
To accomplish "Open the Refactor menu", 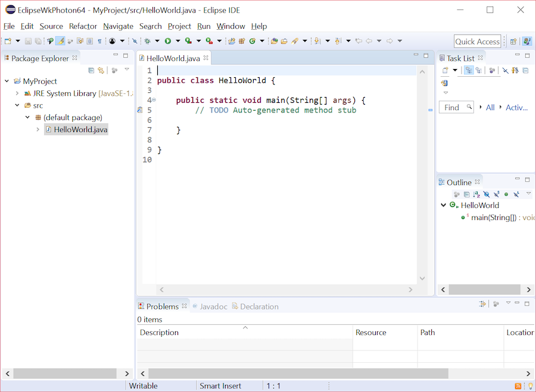I will 83,26.
